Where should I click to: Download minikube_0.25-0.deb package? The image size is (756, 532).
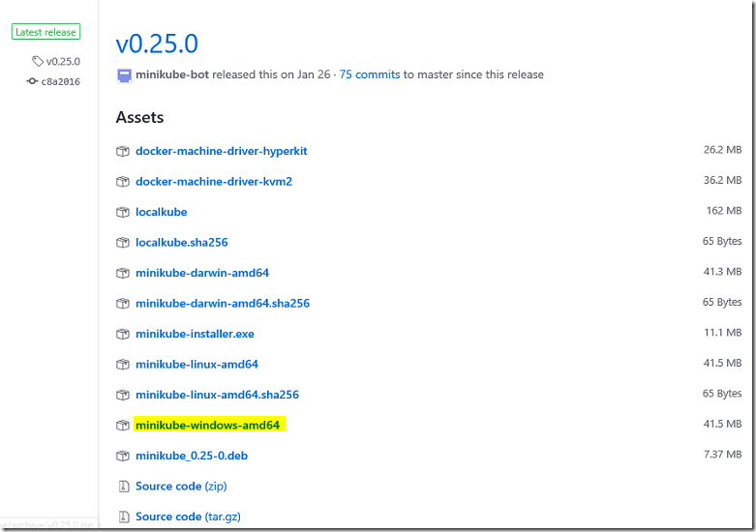(192, 456)
